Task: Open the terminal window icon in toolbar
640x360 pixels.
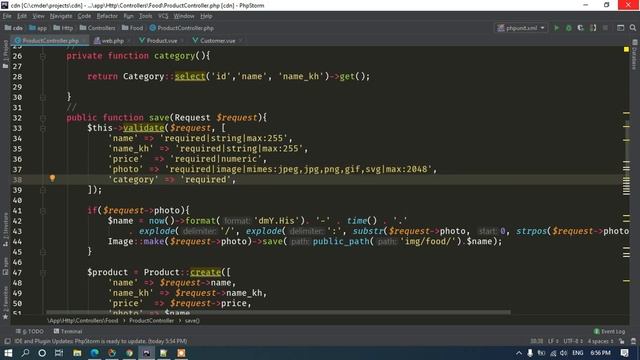Action: pyautogui.click(x=620, y=28)
